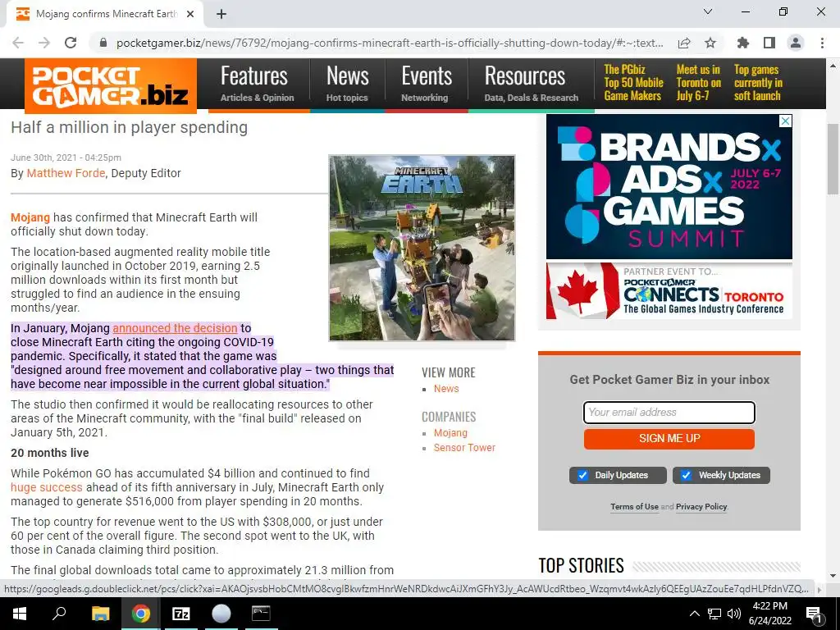Open the Extensions puzzle icon
The width and height of the screenshot is (840, 630).
pos(743,43)
